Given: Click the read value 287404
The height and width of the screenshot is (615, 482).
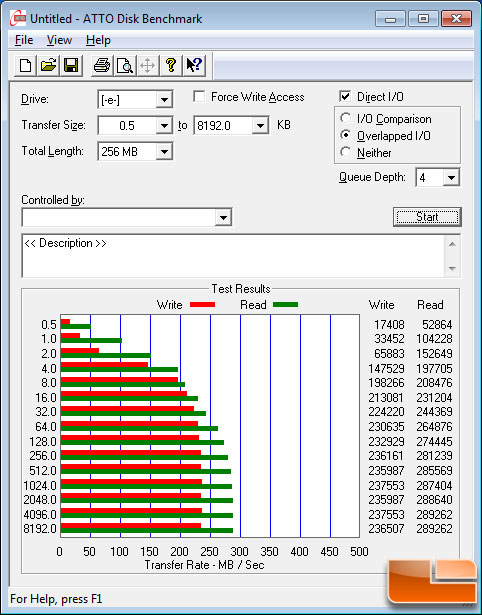Looking at the screenshot, I should 434,486.
